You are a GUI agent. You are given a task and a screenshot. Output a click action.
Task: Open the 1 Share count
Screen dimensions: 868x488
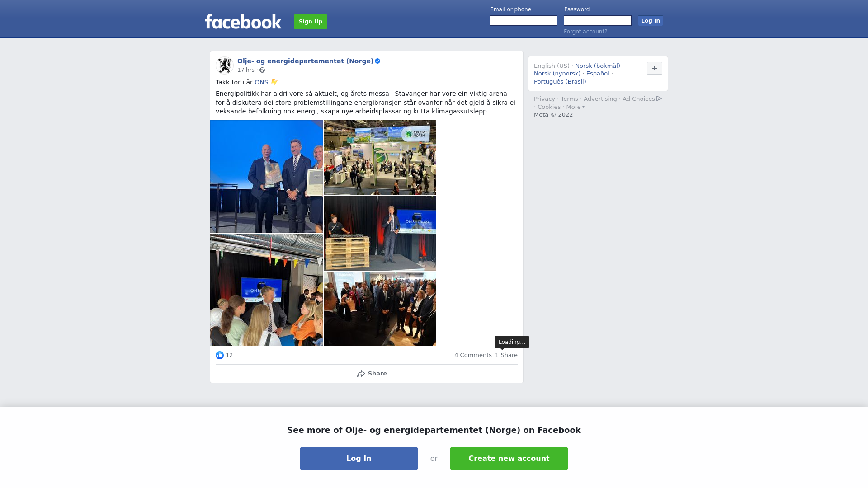tap(506, 355)
